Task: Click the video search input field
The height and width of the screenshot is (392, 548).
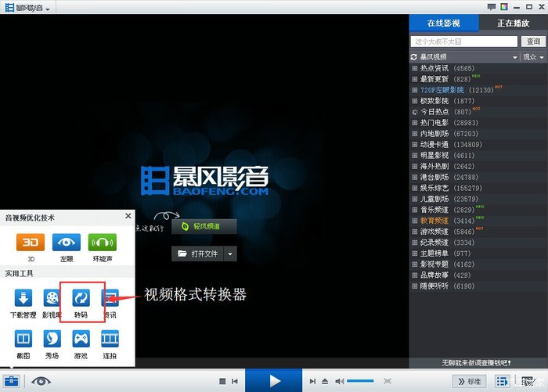Action: 465,41
